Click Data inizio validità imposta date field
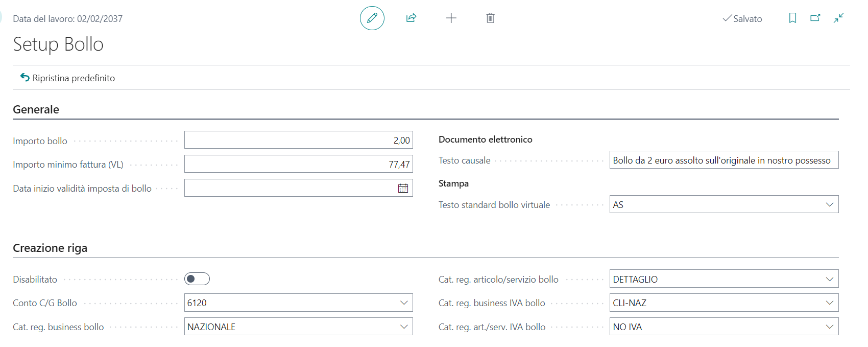This screenshot has width=868, height=347. pyautogui.click(x=299, y=188)
